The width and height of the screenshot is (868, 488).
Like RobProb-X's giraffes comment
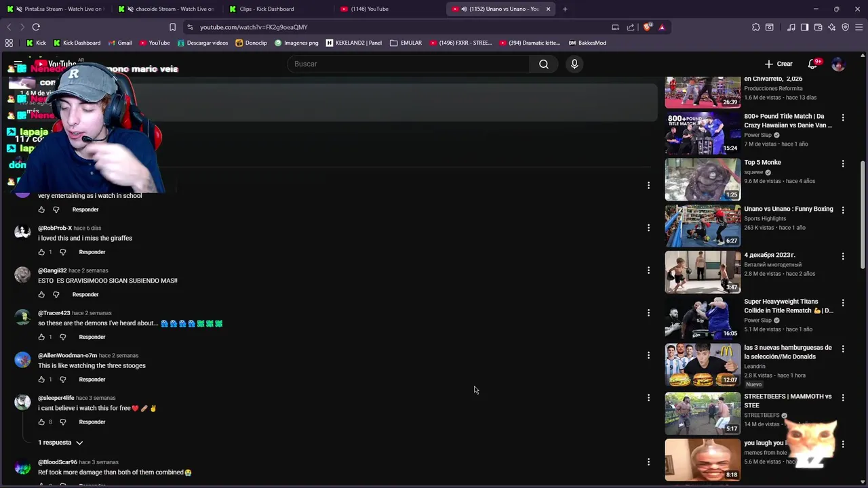(x=41, y=252)
